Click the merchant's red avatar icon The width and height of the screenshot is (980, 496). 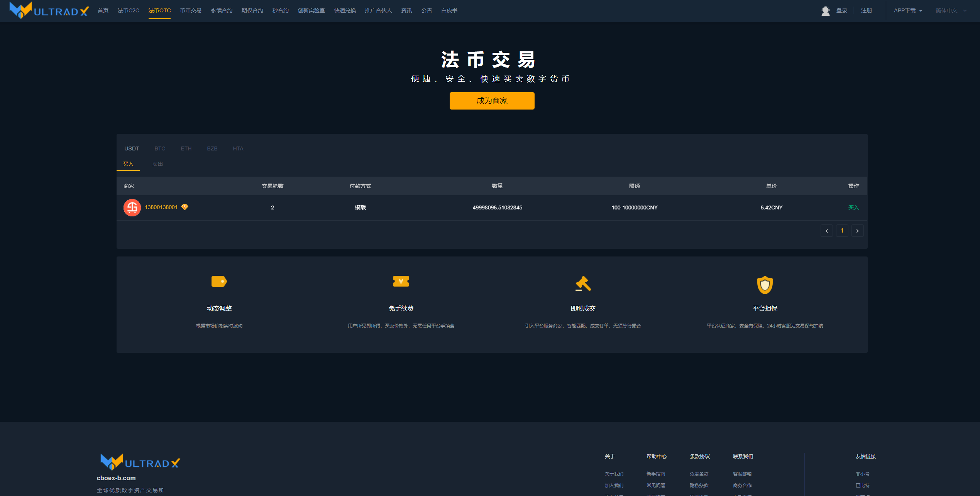pos(132,208)
